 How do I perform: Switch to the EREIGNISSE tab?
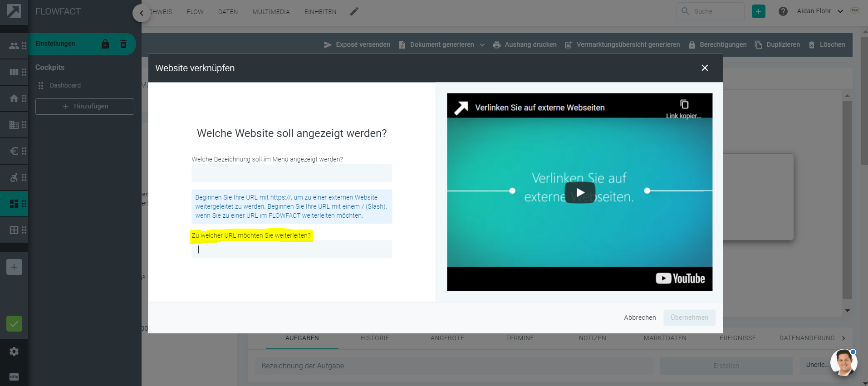point(738,338)
